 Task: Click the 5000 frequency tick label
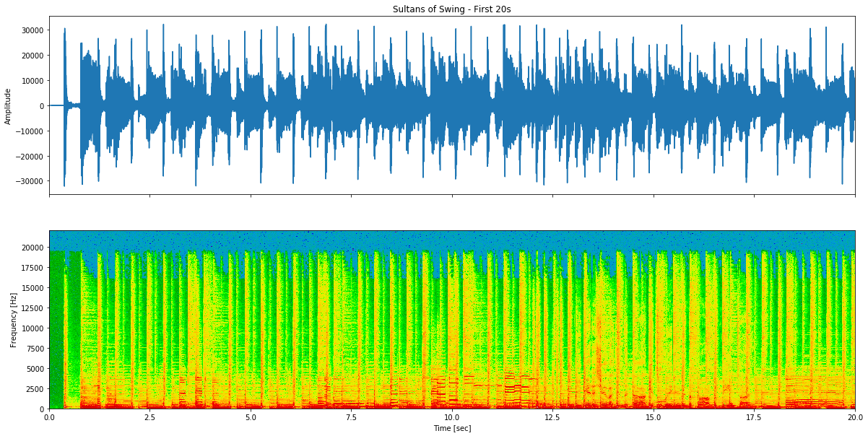click(34, 369)
